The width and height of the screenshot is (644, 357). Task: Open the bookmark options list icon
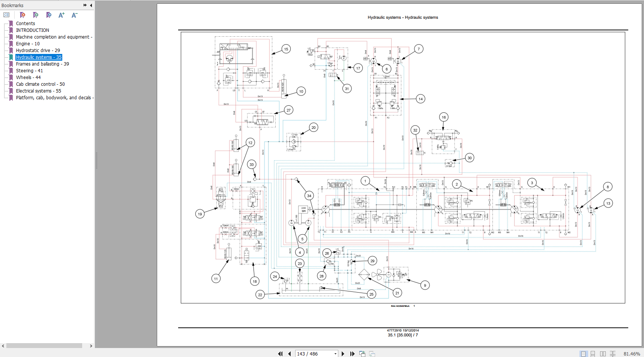pos(6,15)
